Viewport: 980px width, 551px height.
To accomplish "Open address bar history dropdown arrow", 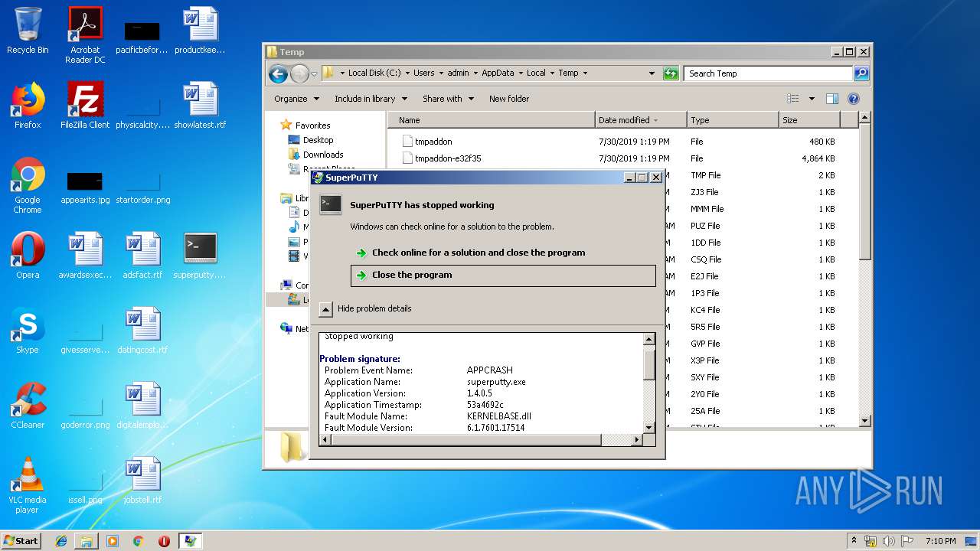I will 652,73.
